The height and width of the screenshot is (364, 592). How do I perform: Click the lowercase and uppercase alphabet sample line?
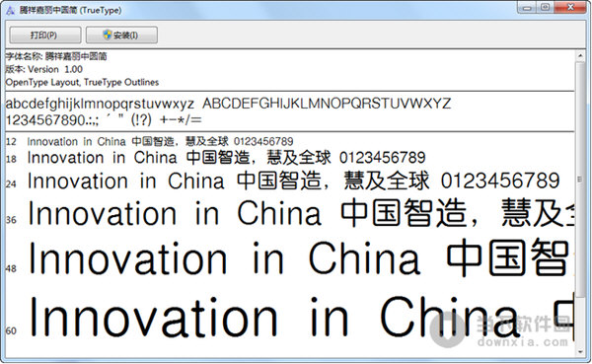point(228,104)
